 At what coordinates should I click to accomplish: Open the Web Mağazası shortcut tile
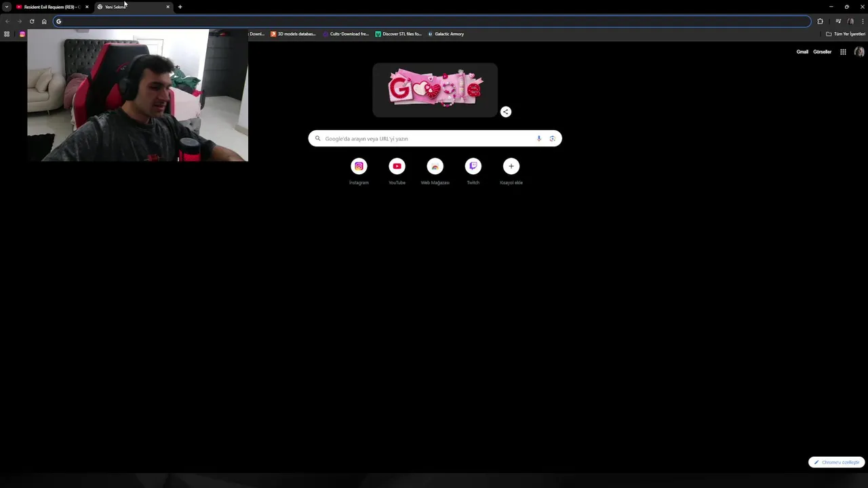[435, 171]
